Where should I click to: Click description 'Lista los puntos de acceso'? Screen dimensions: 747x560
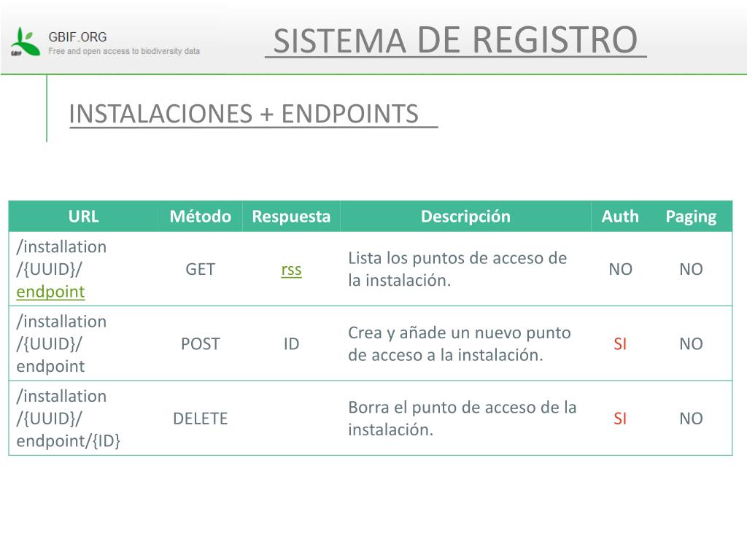pyautogui.click(x=457, y=269)
